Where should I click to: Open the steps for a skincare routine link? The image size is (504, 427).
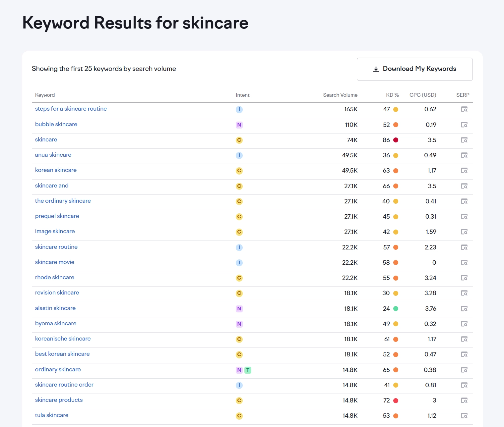point(71,109)
